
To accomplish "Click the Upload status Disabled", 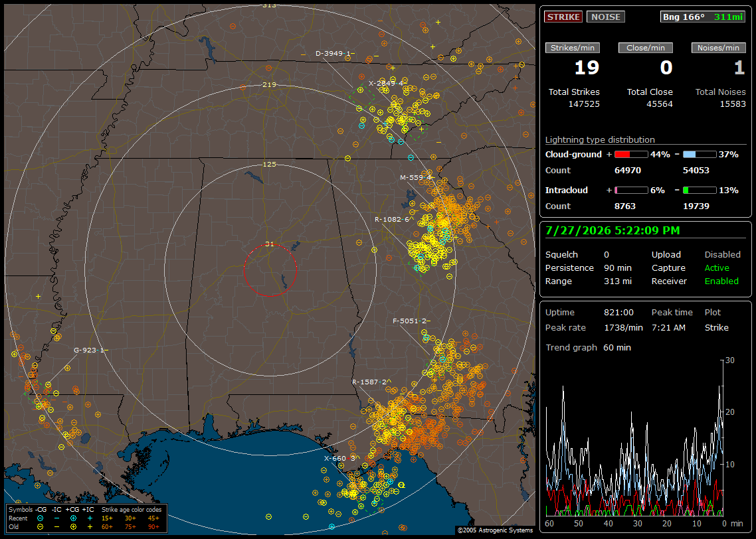I will 722,255.
